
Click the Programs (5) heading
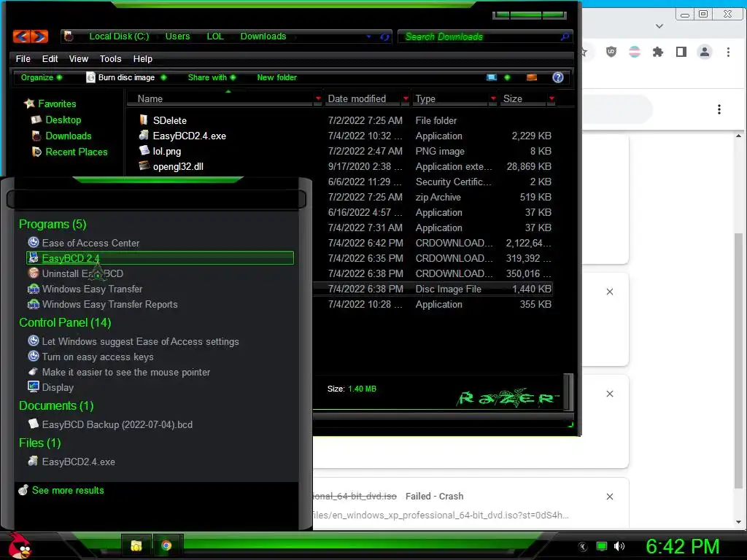point(53,225)
